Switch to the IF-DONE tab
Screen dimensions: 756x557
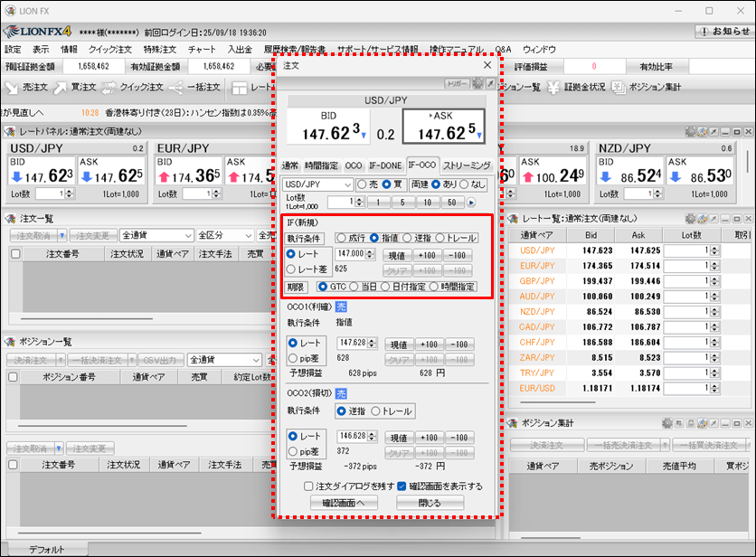[384, 165]
